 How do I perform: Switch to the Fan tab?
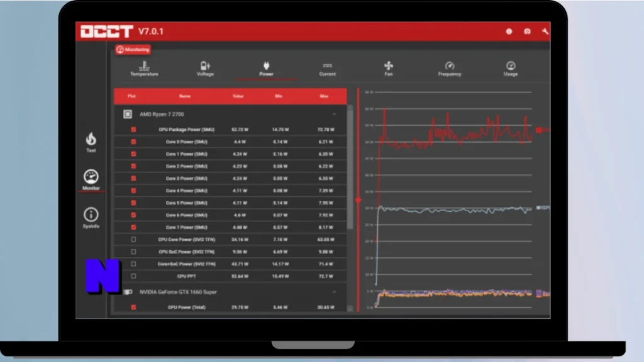(389, 69)
